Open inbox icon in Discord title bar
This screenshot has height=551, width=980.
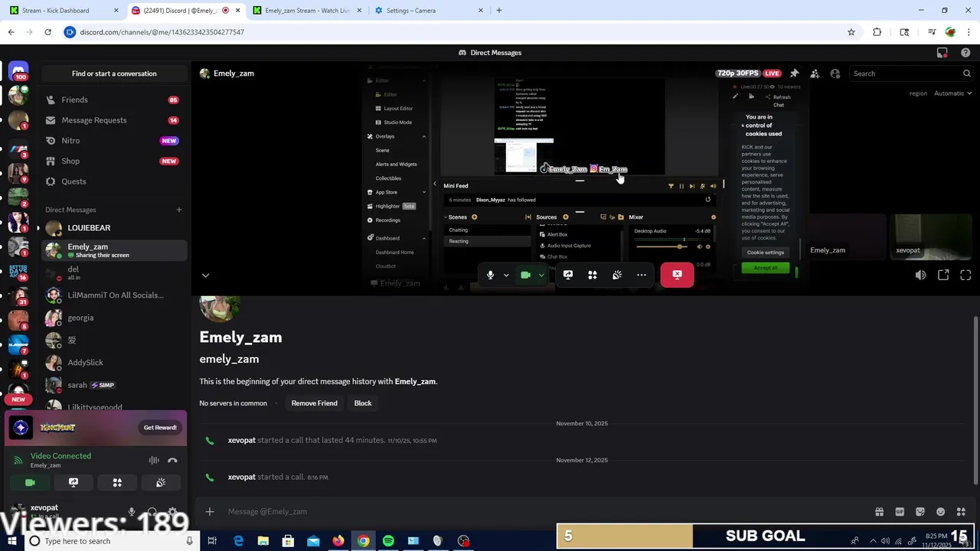click(942, 53)
